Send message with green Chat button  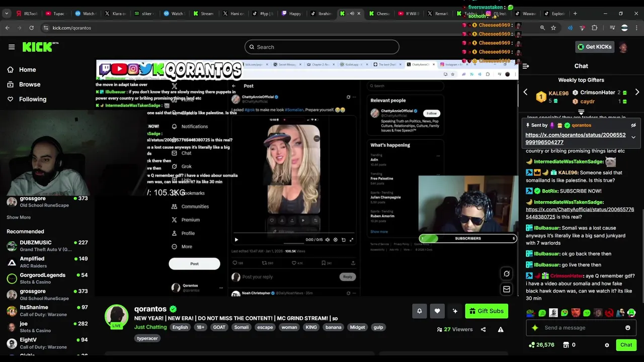click(x=626, y=345)
